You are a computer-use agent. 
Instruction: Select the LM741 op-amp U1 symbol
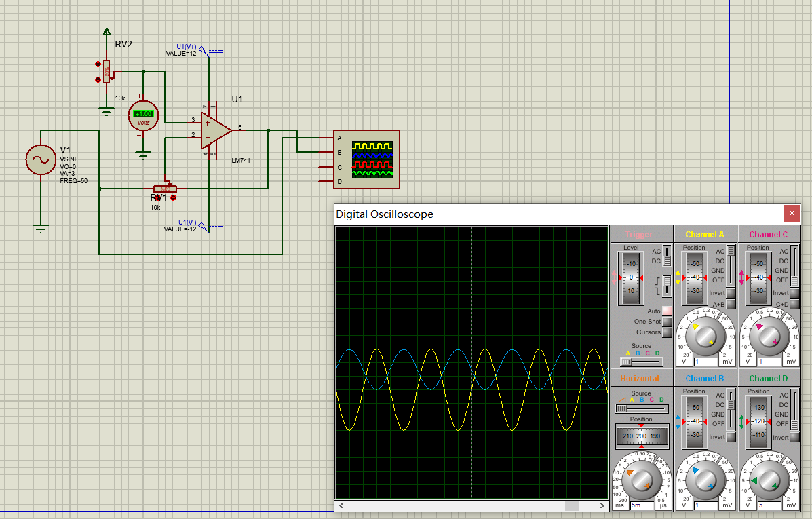coord(216,130)
